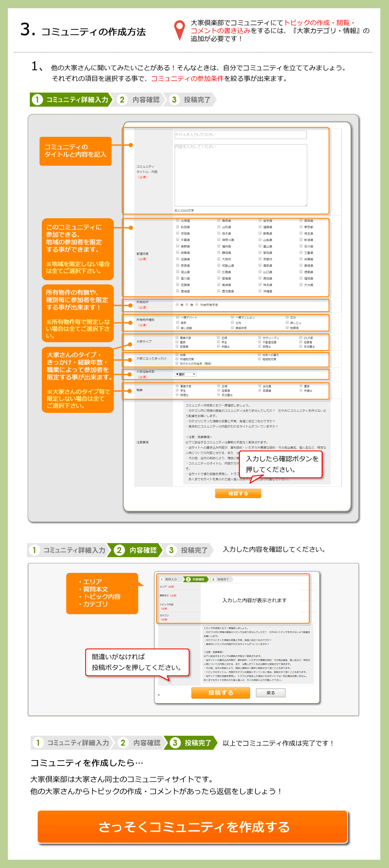Click the 戻る button
Viewport: 389px width, 868px height.
[270, 693]
